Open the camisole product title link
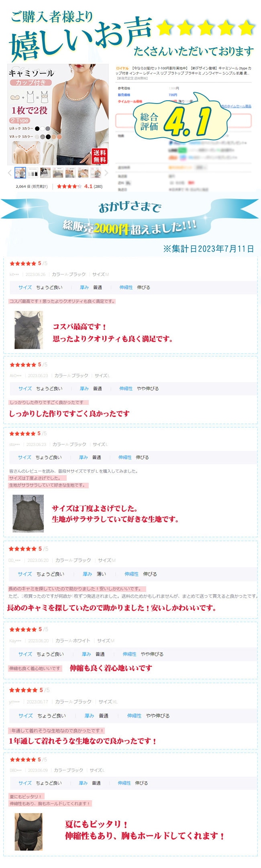Viewport: 261px width, 868px height. [x=184, y=71]
